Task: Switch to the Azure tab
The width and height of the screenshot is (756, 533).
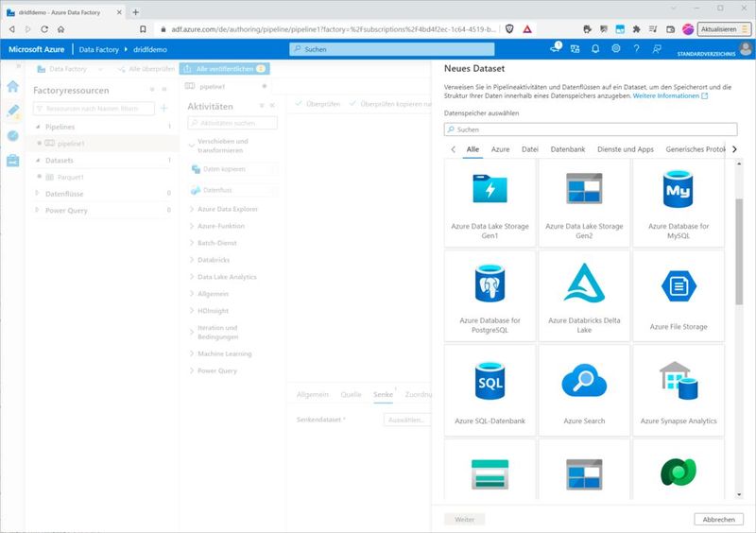Action: [x=500, y=149]
